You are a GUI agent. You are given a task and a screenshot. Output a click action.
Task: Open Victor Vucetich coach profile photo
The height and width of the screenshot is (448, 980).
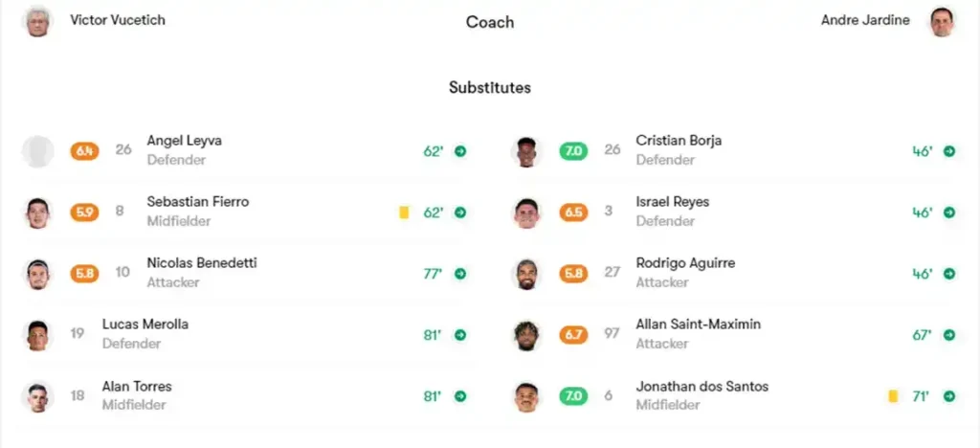(37, 21)
